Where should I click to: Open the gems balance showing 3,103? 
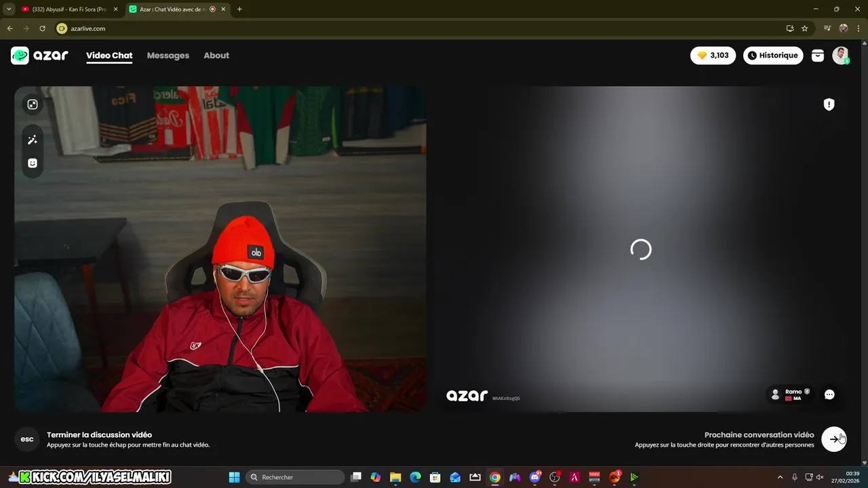(713, 56)
